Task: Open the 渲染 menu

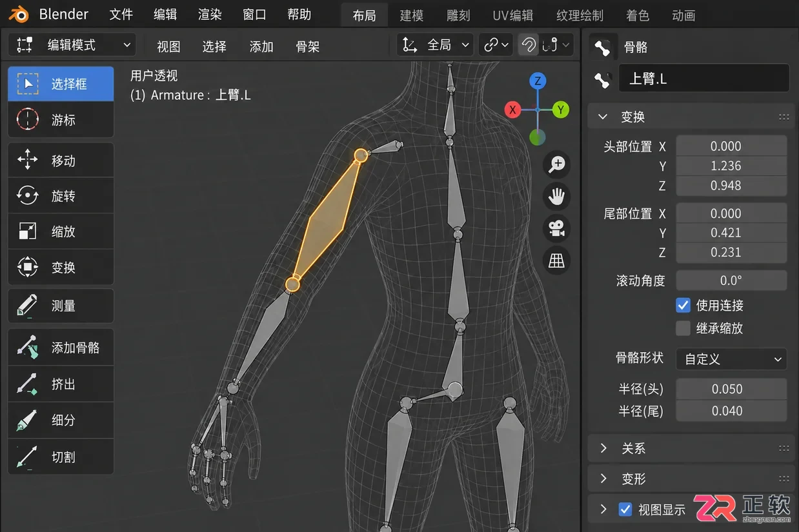Action: click(x=210, y=14)
